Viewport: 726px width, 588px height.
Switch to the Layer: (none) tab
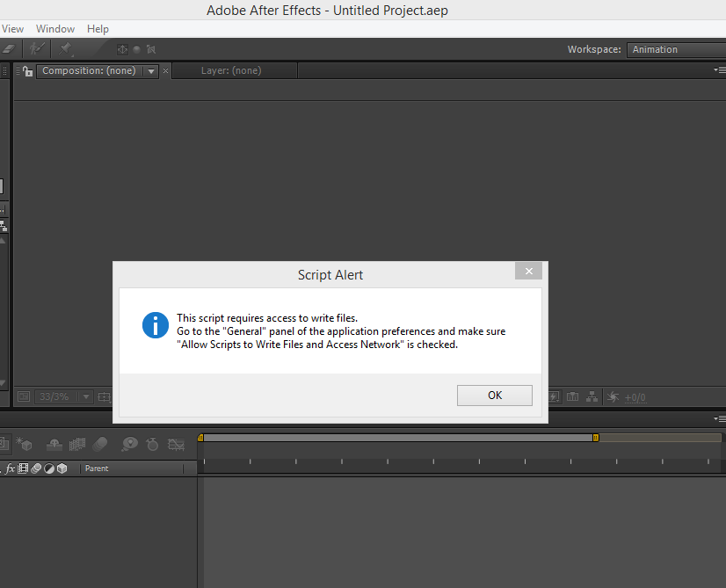pos(231,71)
